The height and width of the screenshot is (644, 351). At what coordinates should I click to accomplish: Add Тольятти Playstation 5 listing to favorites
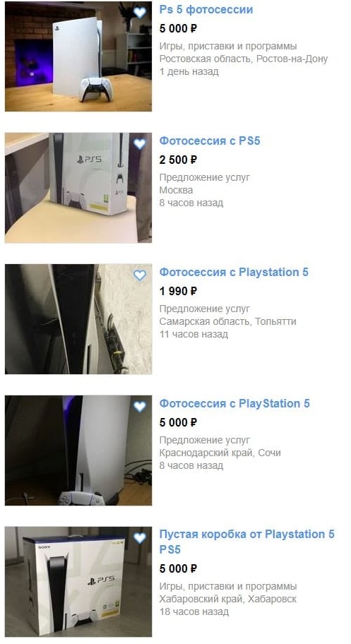tap(140, 275)
